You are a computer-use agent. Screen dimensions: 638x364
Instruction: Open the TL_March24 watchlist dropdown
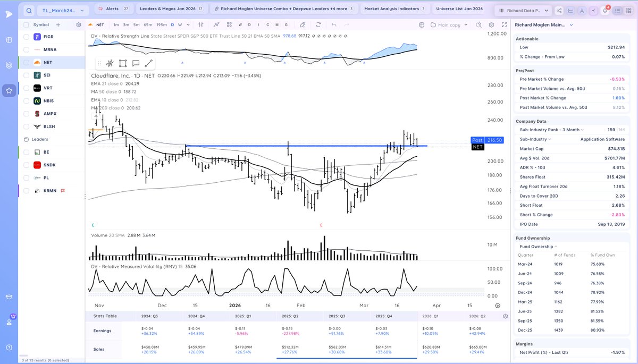63,10
